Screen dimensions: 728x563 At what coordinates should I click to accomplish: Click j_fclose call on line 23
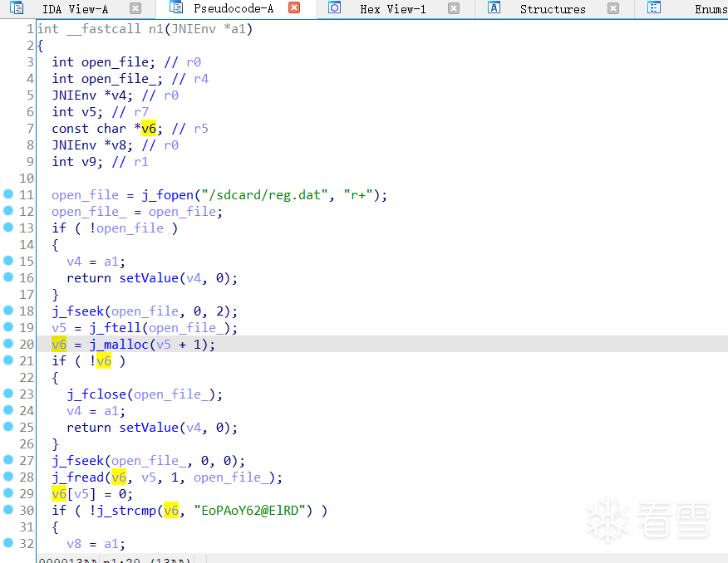(x=96, y=394)
